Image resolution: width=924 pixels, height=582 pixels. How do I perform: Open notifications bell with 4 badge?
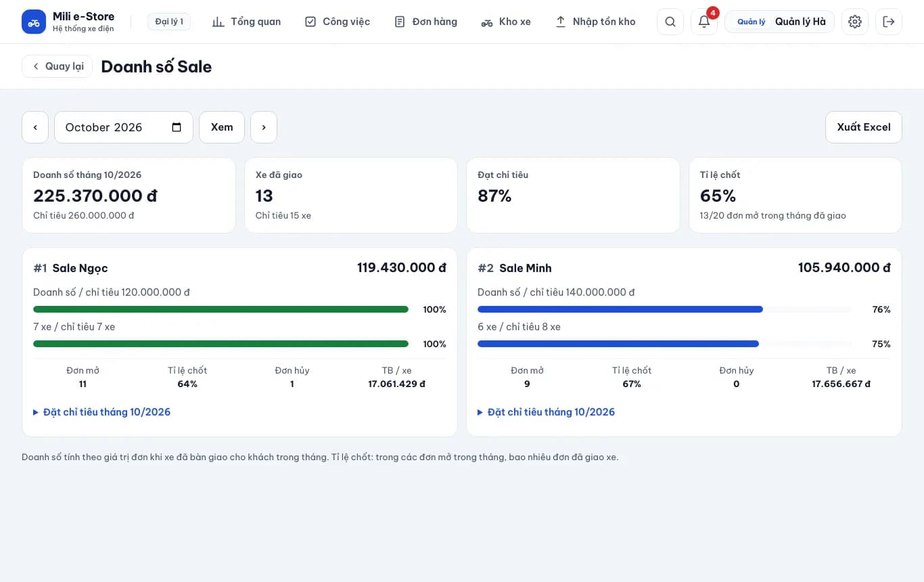coord(704,22)
